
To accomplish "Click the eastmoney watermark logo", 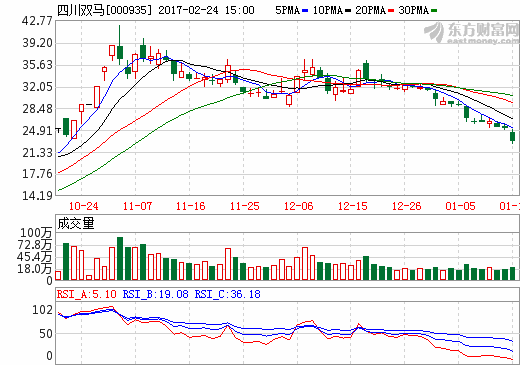I will click(x=471, y=33).
